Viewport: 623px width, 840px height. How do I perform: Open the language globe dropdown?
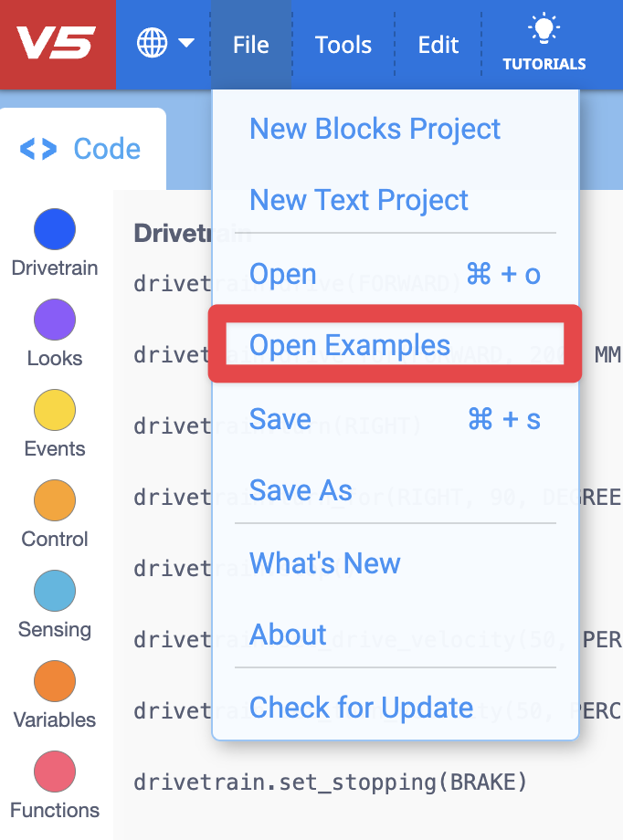click(164, 44)
